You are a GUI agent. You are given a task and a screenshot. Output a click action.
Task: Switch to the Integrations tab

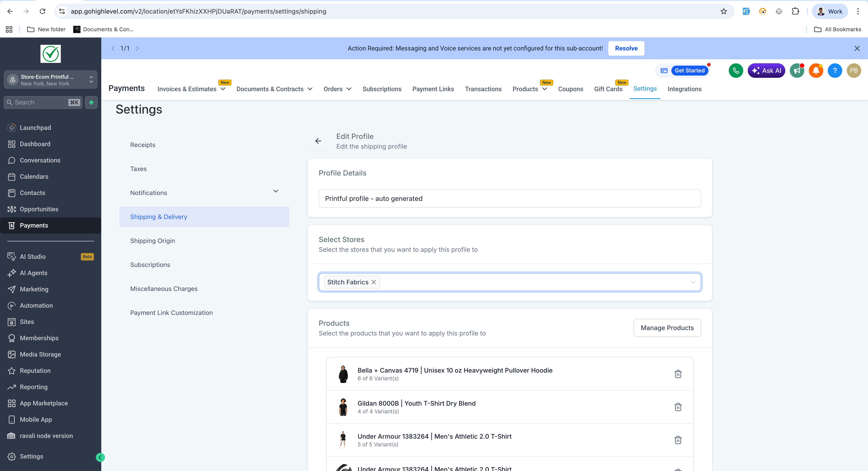point(684,89)
